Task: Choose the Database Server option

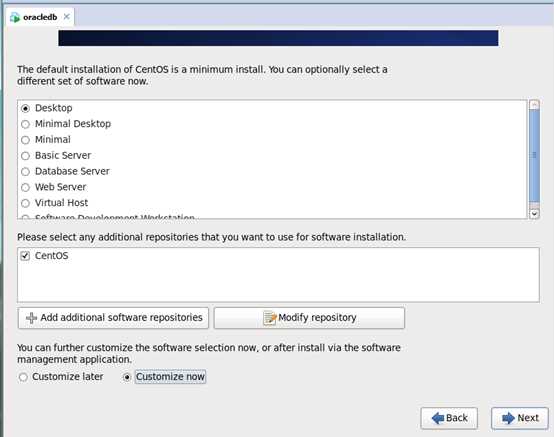Action: 25,172
